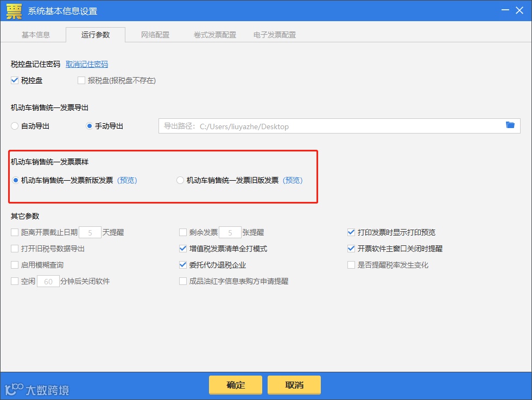Viewport: 532px width, 400px height.
Task: Toggle 增值税发票清单全打模式 checkbox
Action: coord(183,249)
